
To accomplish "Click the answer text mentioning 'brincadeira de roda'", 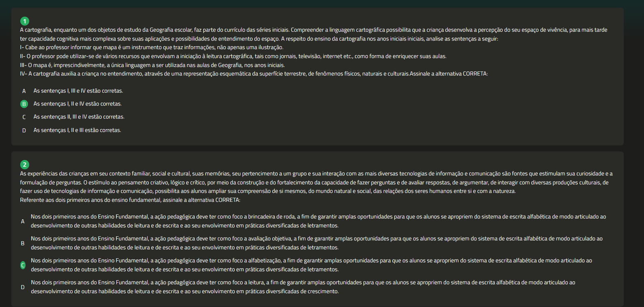I will (x=318, y=221).
